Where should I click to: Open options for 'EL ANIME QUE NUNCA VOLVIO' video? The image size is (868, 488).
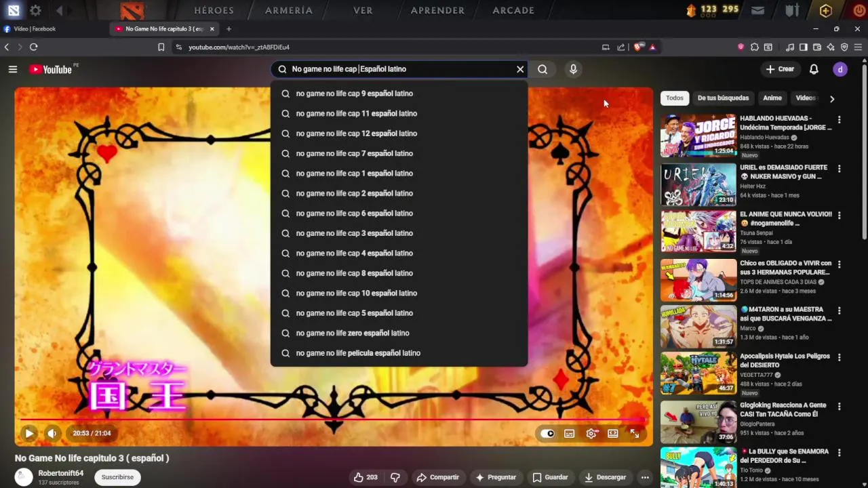pos(839,216)
